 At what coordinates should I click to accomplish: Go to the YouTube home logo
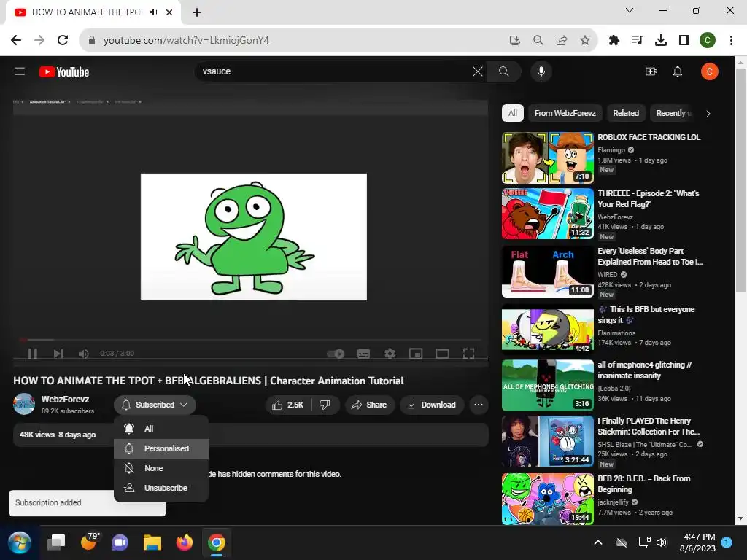[x=64, y=72]
